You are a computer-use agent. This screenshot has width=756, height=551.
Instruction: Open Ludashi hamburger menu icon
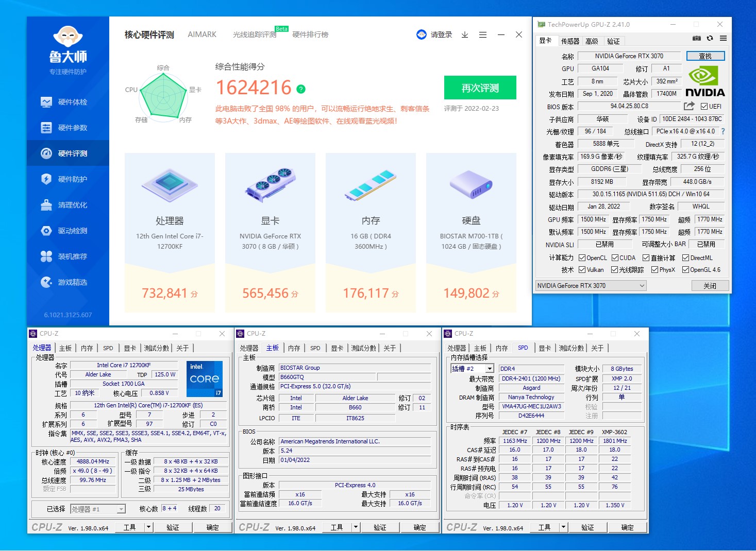tap(483, 35)
